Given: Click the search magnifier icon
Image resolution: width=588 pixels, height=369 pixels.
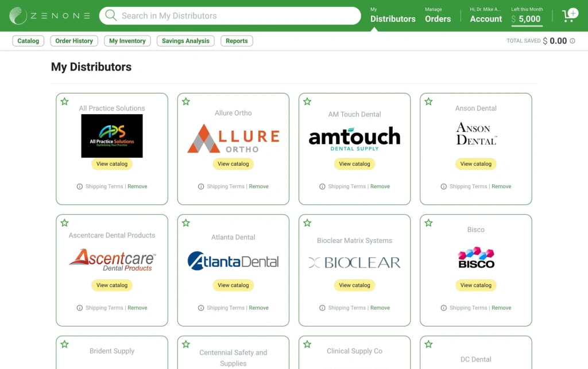Looking at the screenshot, I should coord(111,15).
